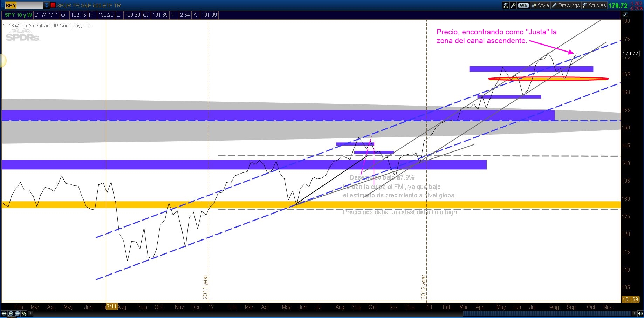
Task: Click the scroll right arrow on time axis
Action: pyautogui.click(x=634, y=313)
